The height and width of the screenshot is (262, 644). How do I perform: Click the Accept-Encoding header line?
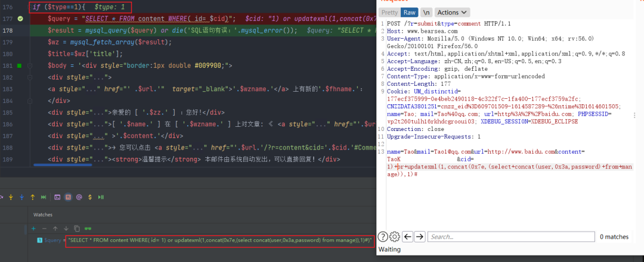438,68
